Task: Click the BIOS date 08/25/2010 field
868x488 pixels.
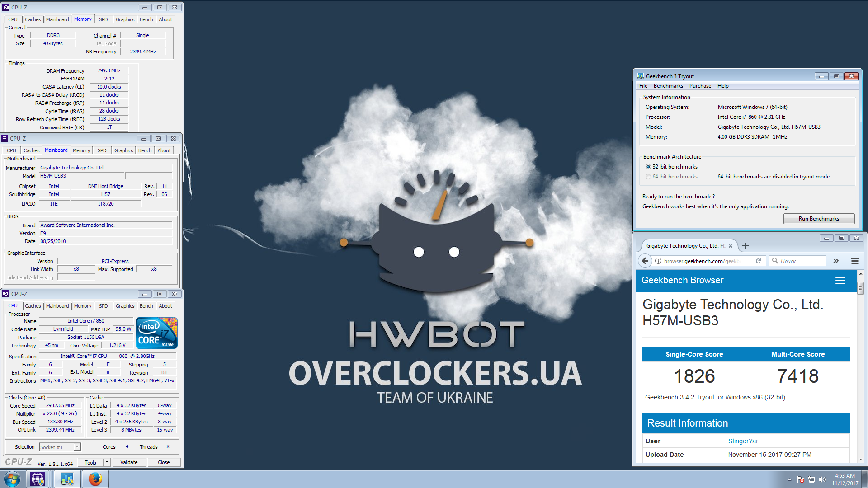Action: [x=105, y=241]
